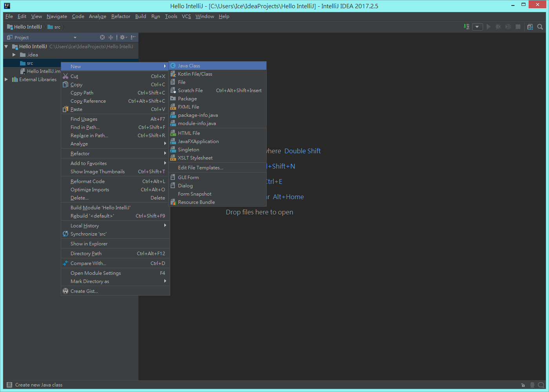Screen dimensions: 549x392
Task: Choose Singleton template in New submenu
Action: coord(218,149)
